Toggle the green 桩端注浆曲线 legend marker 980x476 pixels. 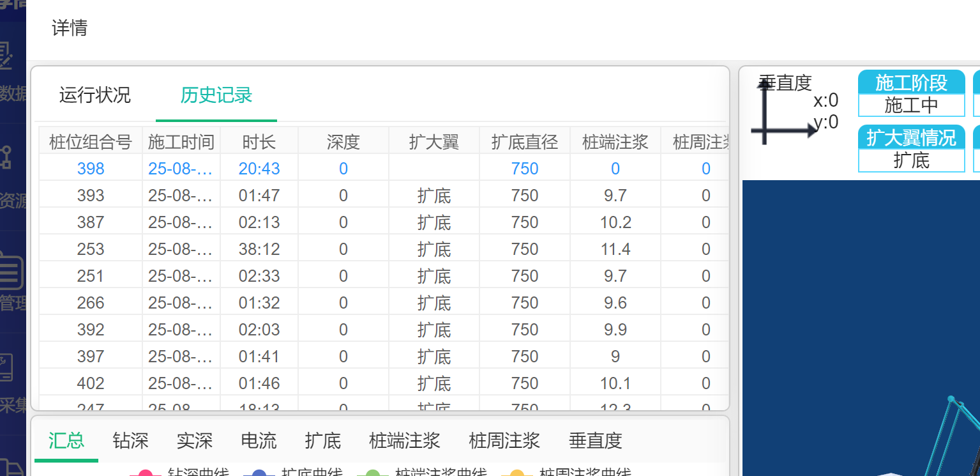pyautogui.click(x=373, y=473)
